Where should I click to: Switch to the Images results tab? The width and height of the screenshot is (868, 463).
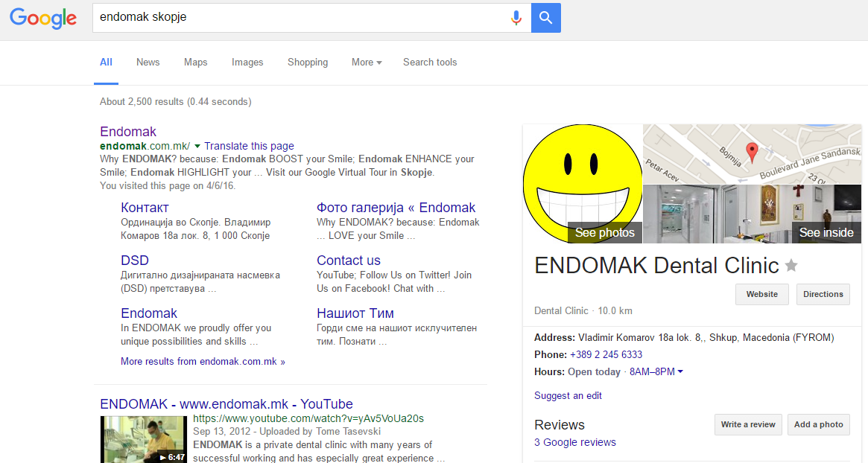247,62
